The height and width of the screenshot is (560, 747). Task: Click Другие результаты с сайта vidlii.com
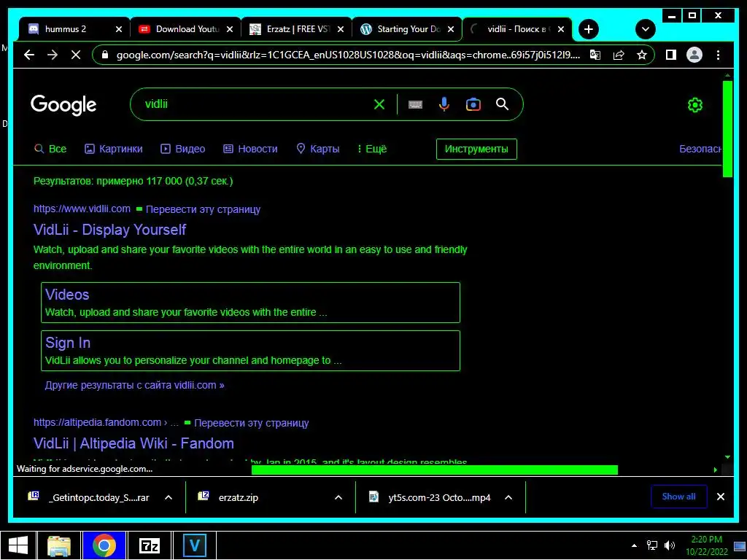pyautogui.click(x=134, y=385)
